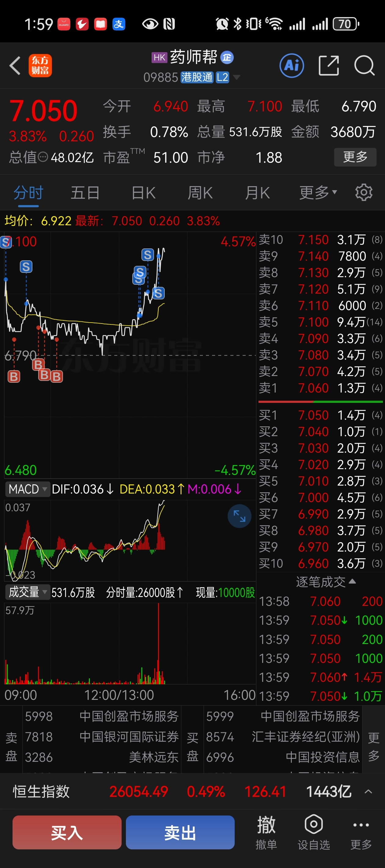Tap the 港股通 tag

click(197, 78)
